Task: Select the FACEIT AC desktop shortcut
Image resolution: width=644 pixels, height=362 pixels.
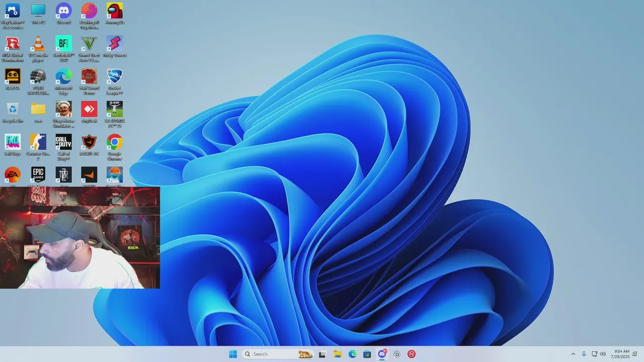Action: coord(89,145)
